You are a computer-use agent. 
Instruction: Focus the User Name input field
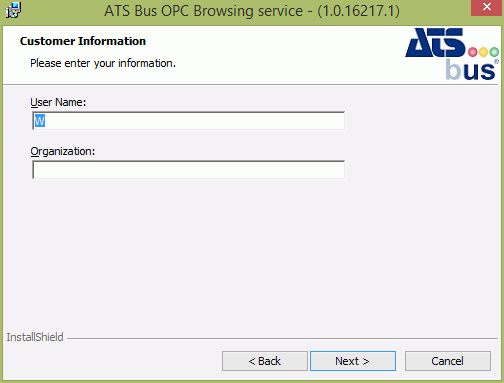(189, 121)
